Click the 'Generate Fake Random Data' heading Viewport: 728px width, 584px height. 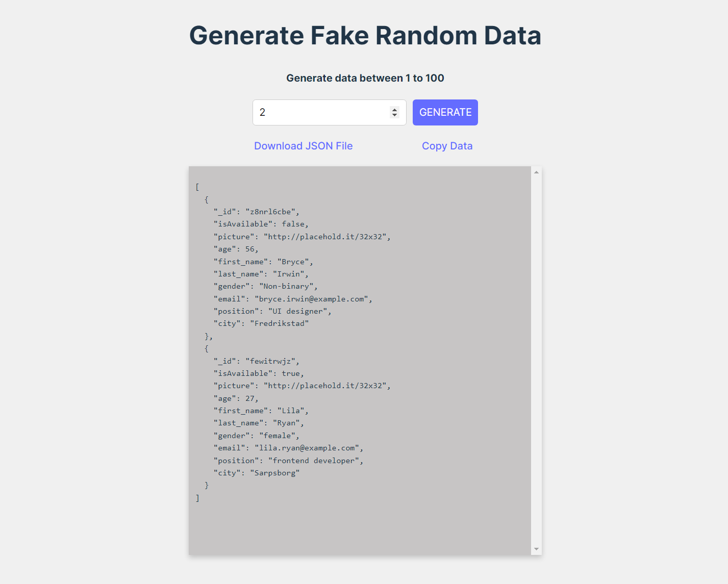coord(365,35)
